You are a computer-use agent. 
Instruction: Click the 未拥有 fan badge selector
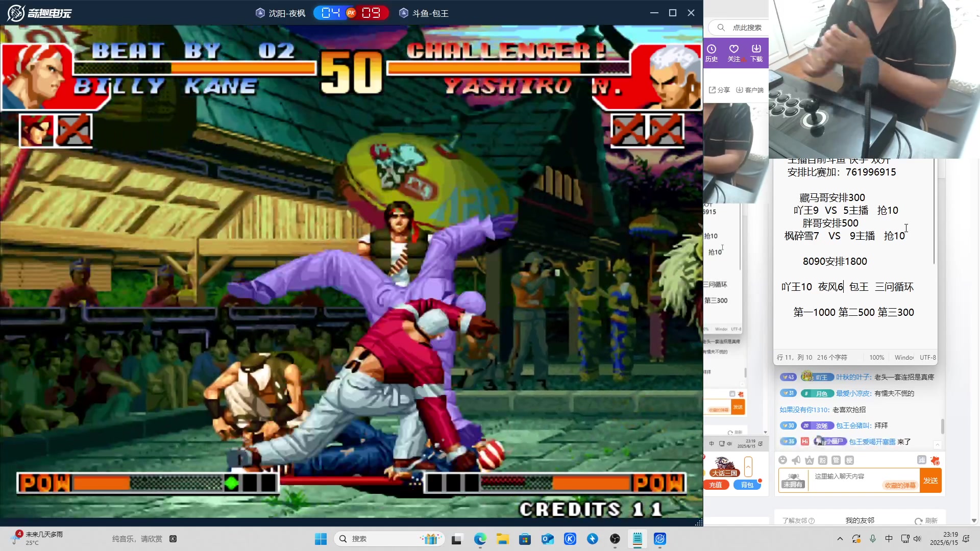[x=793, y=481]
